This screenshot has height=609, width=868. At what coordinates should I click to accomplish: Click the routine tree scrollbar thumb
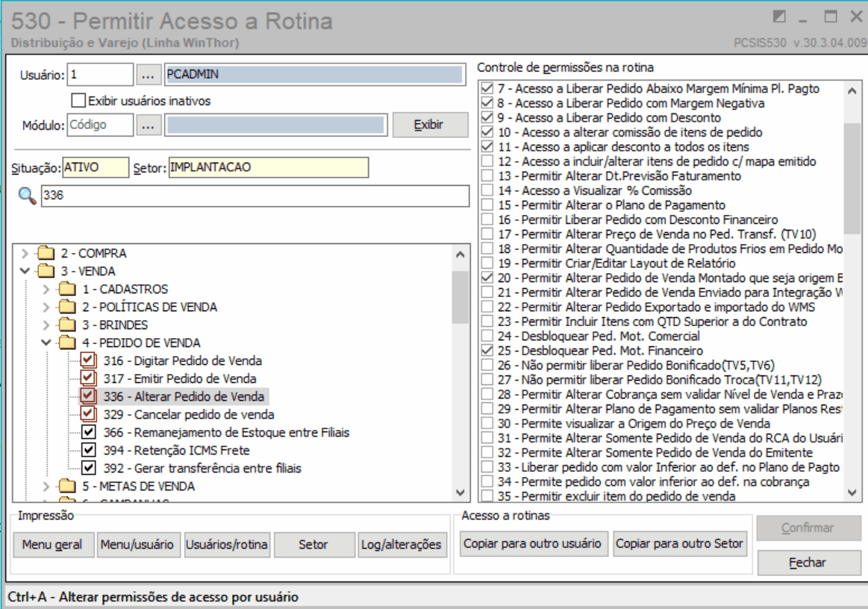[x=460, y=297]
